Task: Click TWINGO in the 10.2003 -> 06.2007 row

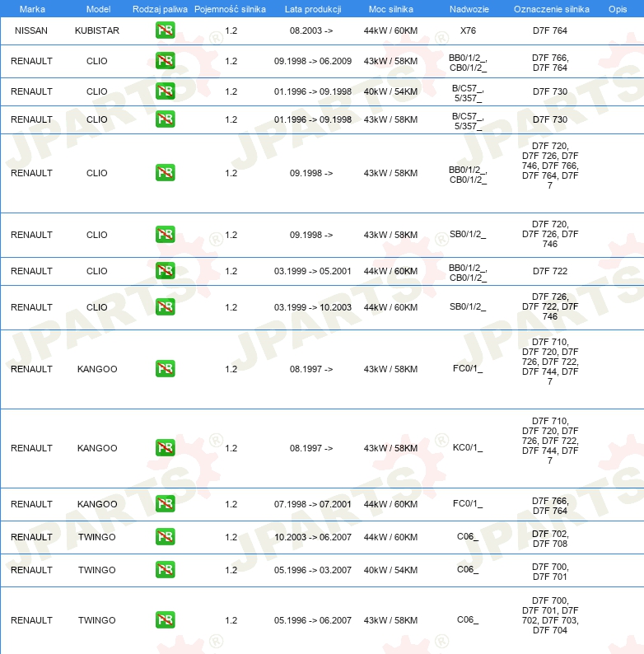Action: pos(97,537)
